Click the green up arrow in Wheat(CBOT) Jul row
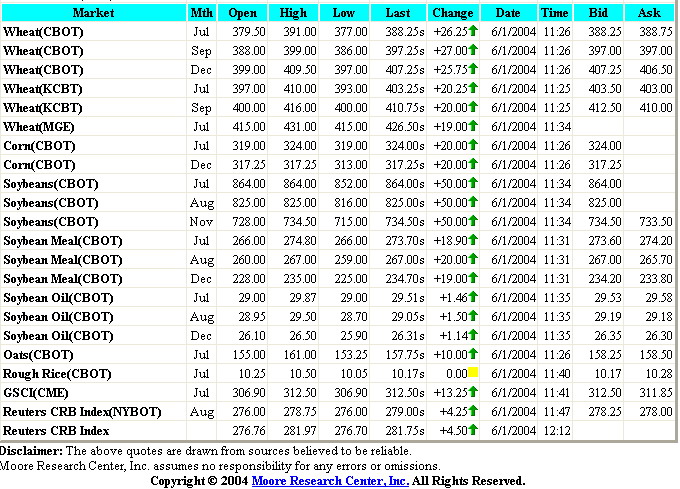This screenshot has width=680, height=489. [x=473, y=30]
